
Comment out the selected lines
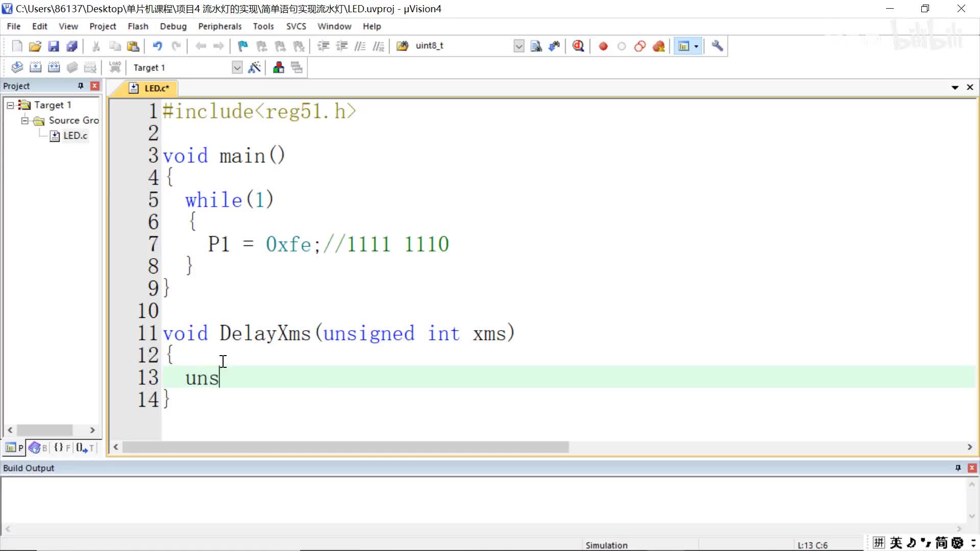point(360,46)
